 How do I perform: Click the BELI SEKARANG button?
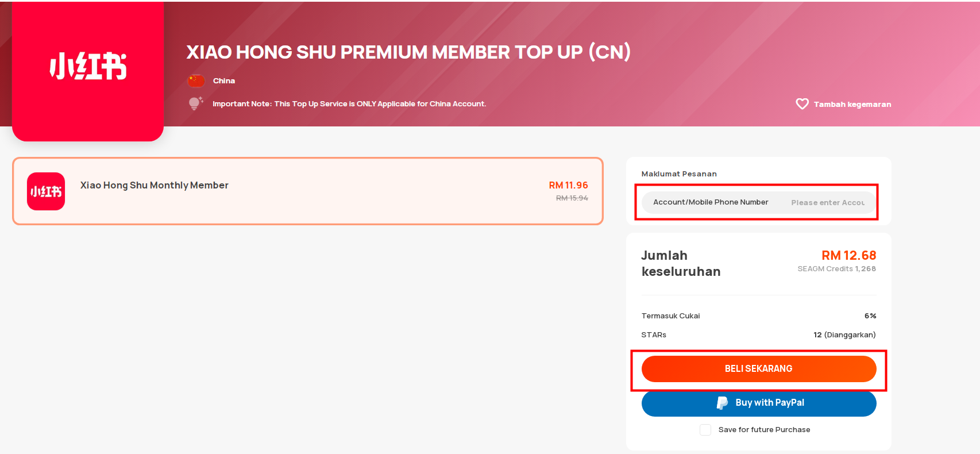tap(759, 369)
